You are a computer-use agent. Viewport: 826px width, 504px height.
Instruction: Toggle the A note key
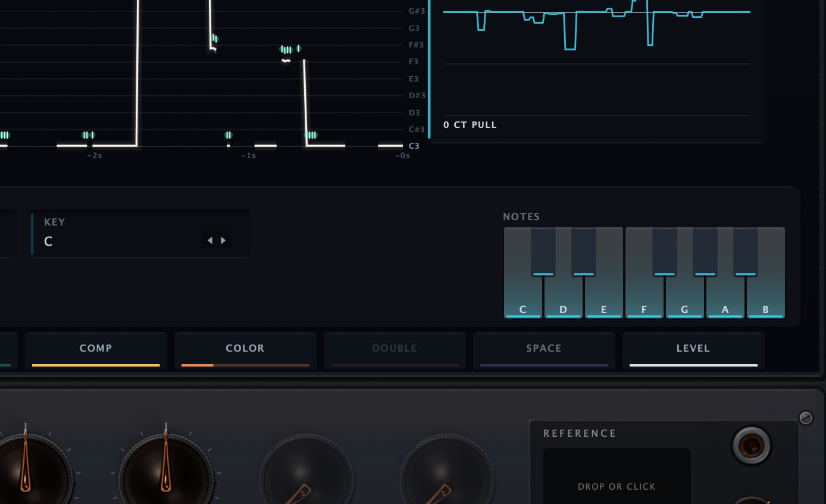pyautogui.click(x=725, y=298)
